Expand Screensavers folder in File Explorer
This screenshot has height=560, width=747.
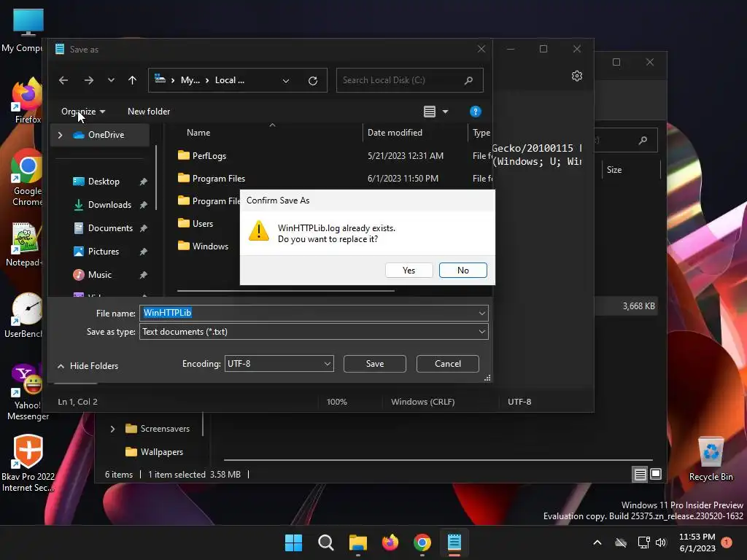[x=112, y=429]
